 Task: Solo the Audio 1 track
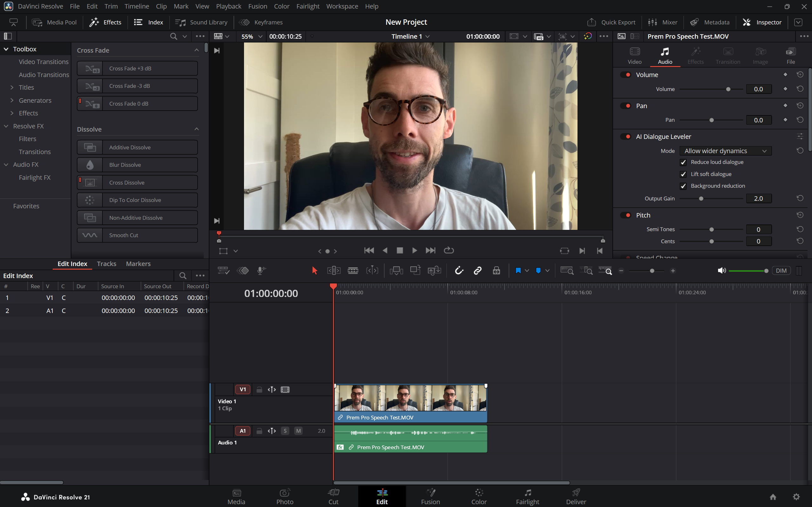tap(285, 431)
